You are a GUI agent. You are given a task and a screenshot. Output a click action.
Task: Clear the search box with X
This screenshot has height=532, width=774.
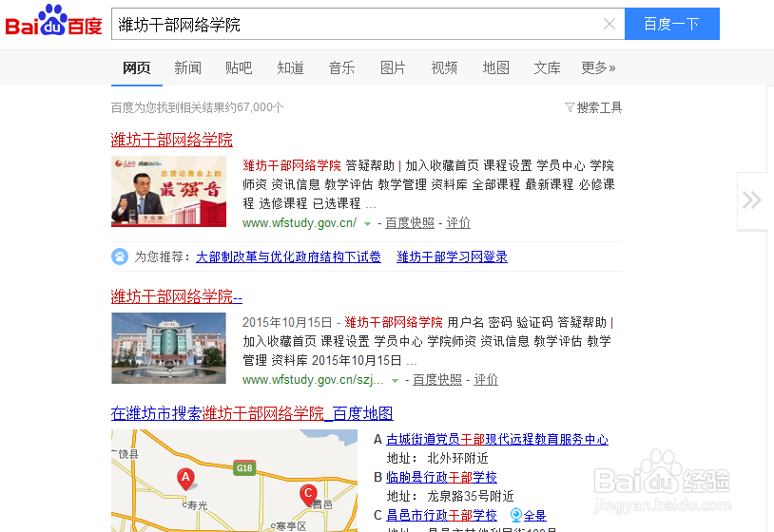click(610, 24)
